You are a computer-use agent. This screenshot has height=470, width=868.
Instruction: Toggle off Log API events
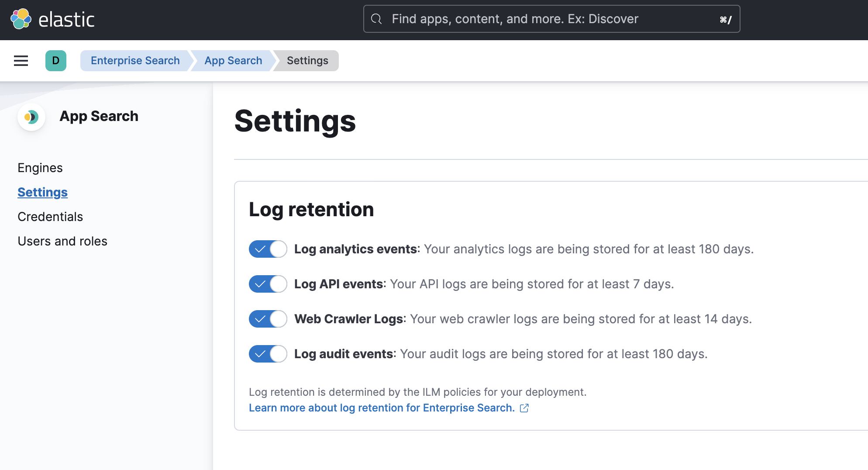click(x=268, y=284)
